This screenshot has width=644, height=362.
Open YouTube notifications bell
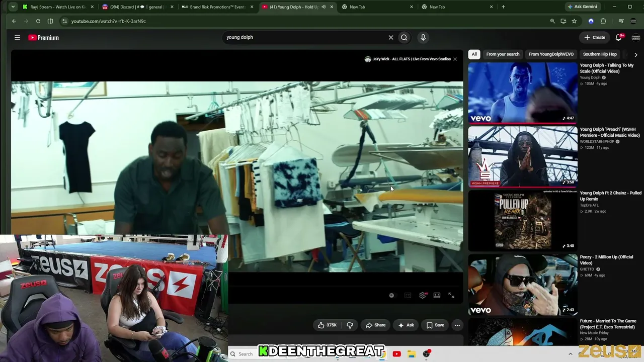619,37
